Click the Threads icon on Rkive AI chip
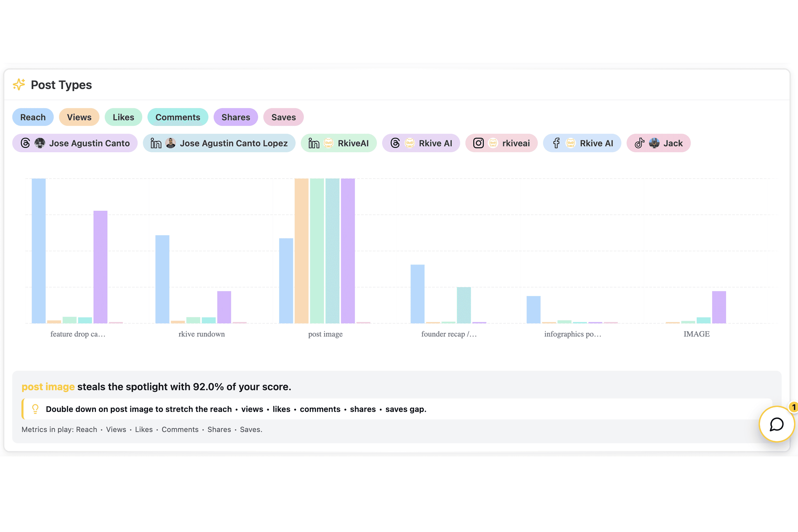Viewport: 798px width, 532px height. pos(395,143)
